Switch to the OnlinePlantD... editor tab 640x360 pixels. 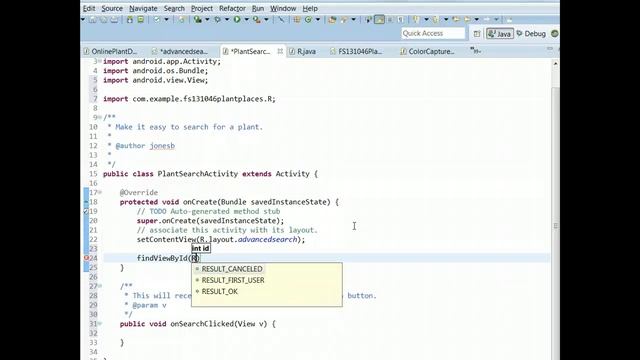coord(110,51)
